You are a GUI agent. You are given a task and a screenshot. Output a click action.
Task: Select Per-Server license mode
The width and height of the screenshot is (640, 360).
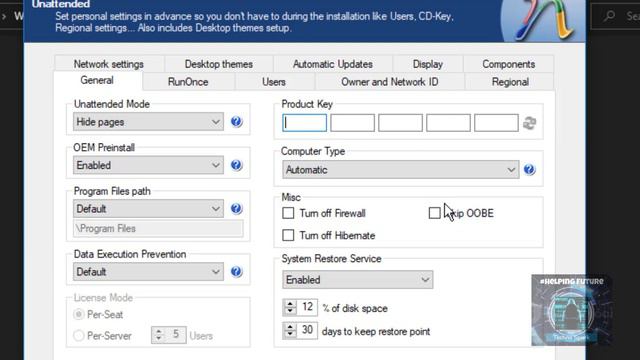tap(78, 336)
